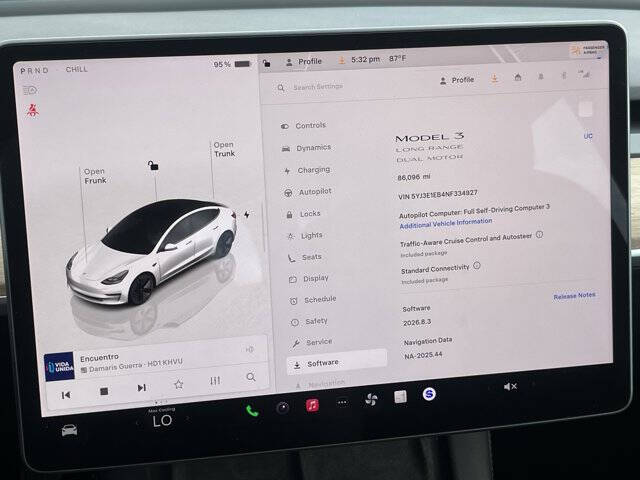Skip to previous track

(66, 395)
